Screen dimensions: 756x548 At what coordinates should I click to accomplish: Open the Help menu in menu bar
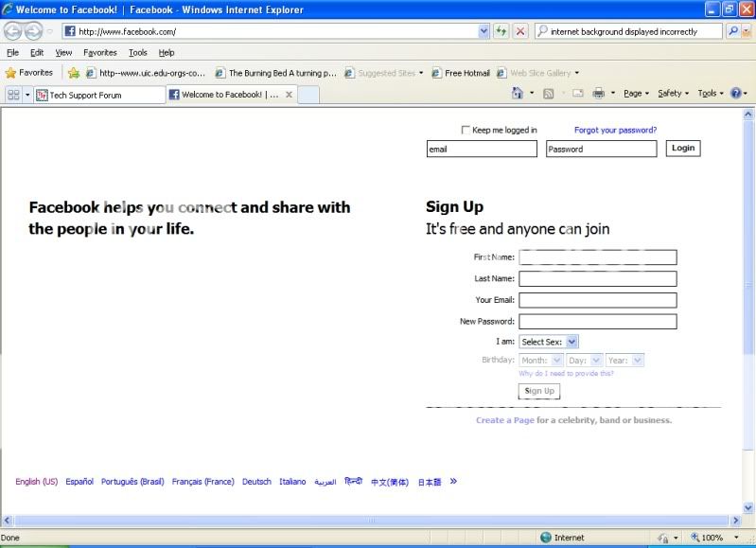click(167, 53)
